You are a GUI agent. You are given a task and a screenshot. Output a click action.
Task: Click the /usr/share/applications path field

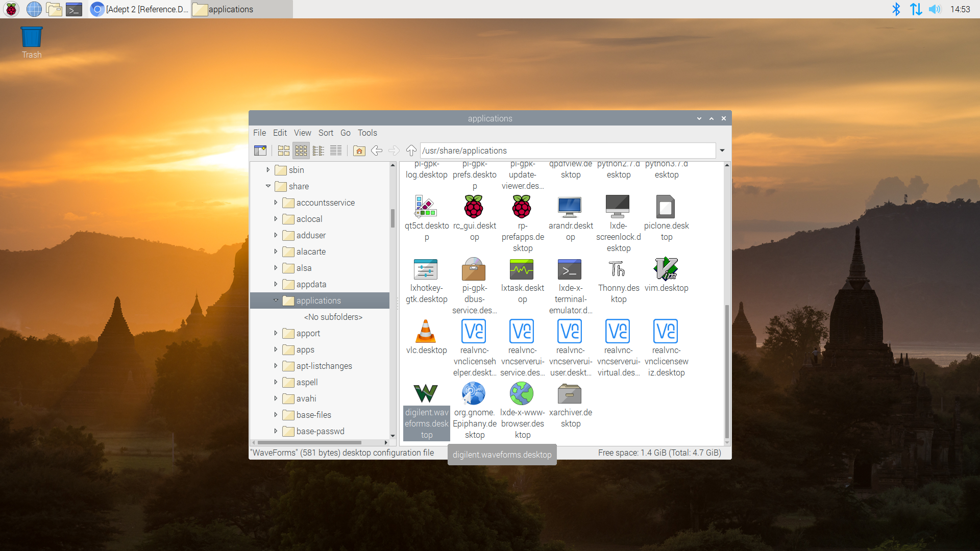(568, 151)
